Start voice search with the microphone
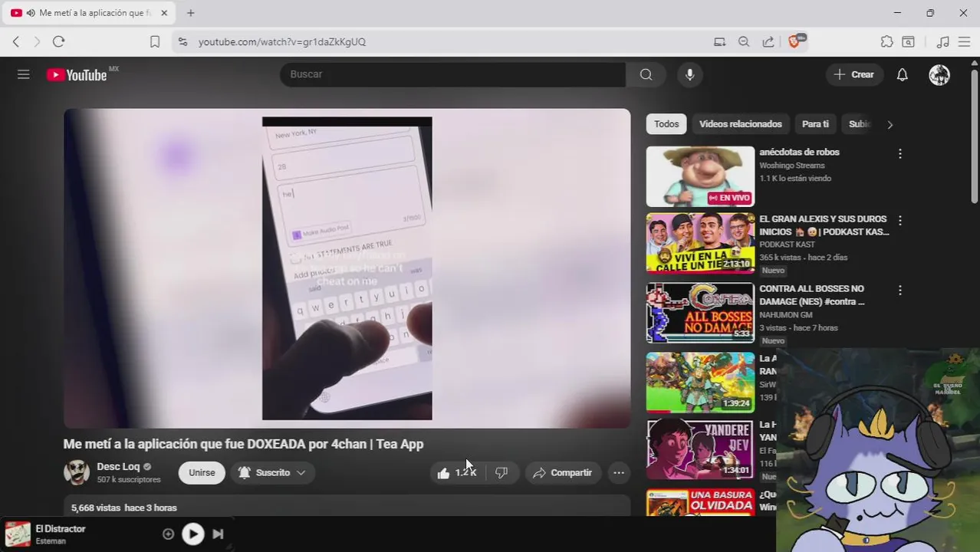 click(x=689, y=74)
